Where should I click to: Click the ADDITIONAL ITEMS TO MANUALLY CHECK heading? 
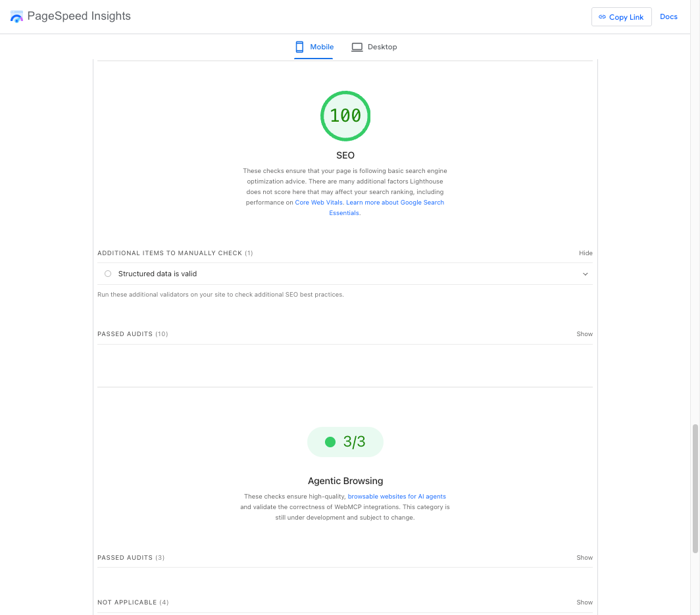point(175,253)
